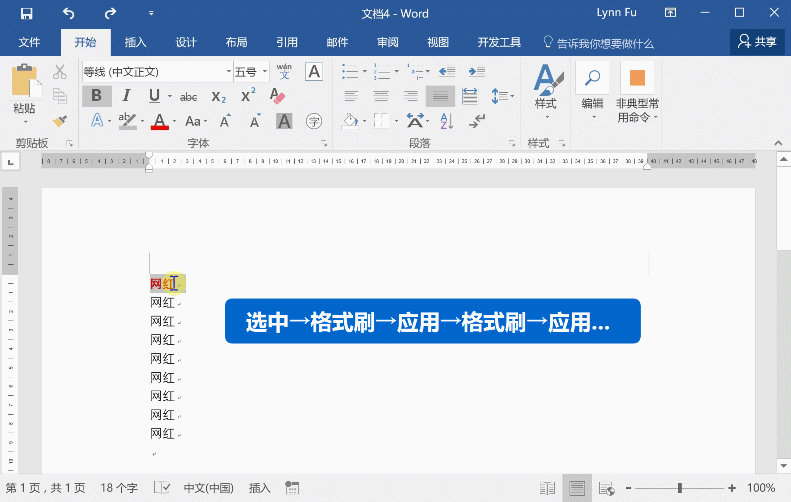This screenshot has width=791, height=502.
Task: Open font color dropdown arrow
Action: click(175, 122)
